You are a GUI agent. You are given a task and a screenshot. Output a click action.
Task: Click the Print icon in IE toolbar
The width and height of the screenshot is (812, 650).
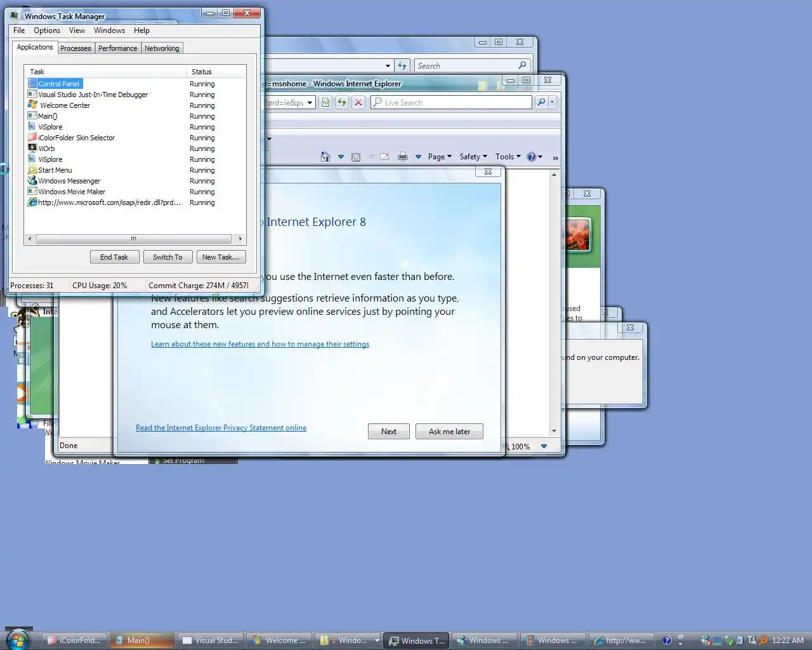tap(402, 157)
